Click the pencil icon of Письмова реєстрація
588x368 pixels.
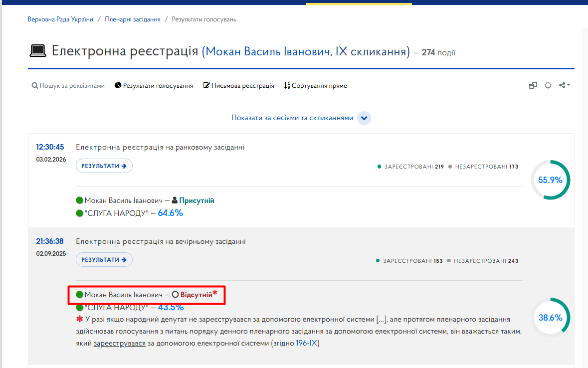[x=206, y=85]
